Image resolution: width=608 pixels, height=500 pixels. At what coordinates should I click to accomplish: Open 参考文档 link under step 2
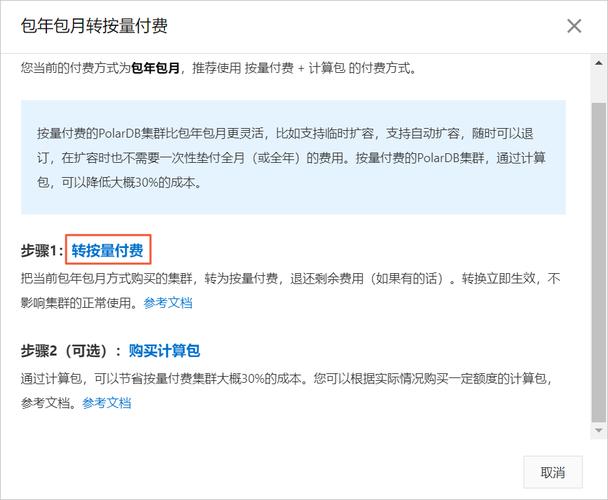point(107,403)
